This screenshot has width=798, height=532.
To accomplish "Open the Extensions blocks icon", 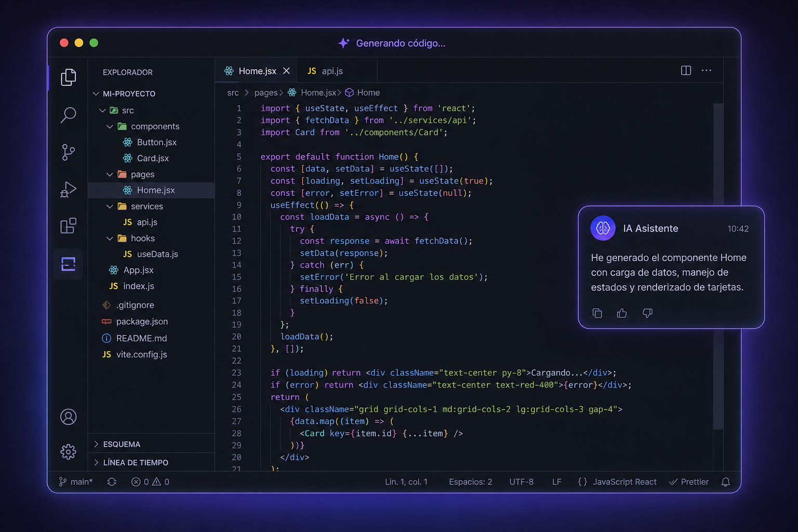I will click(68, 226).
